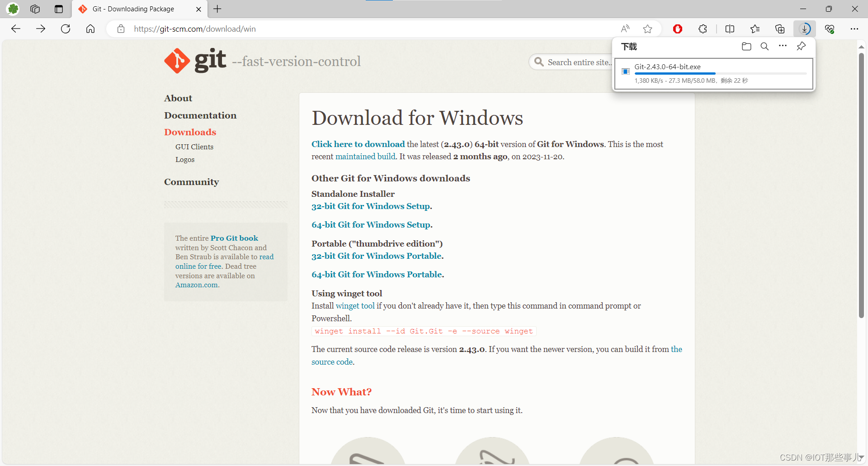This screenshot has height=466, width=868.
Task: Click the Git-2.43.0-64-bit.exe download item
Action: pyautogui.click(x=714, y=73)
